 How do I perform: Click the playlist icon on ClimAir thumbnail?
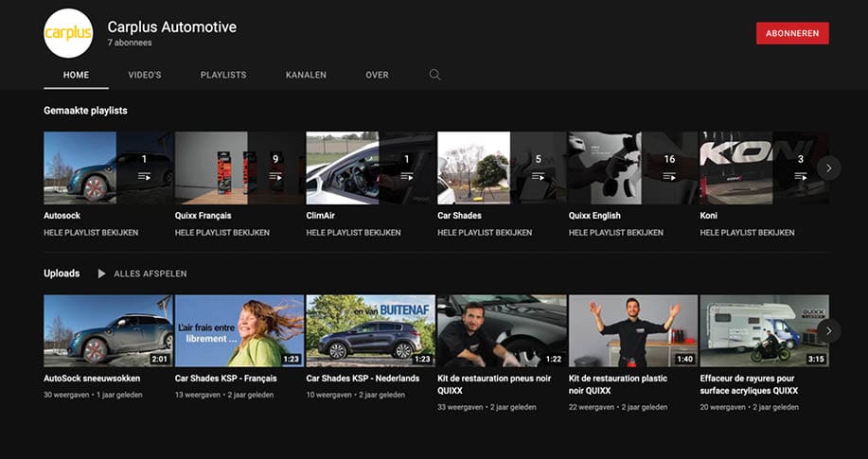[406, 177]
